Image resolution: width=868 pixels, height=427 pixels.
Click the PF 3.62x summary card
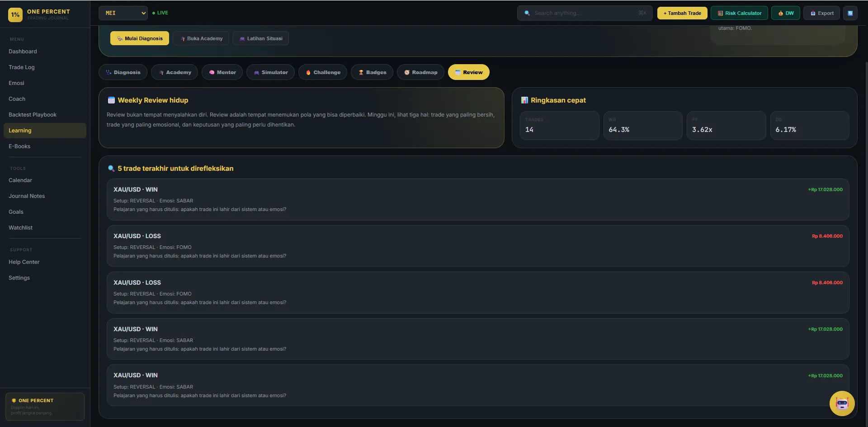[726, 126]
